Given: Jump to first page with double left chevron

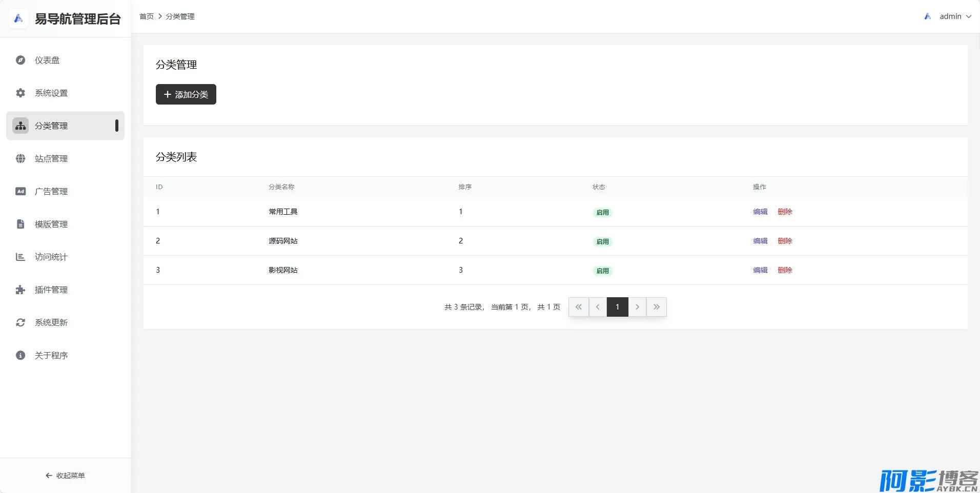Looking at the screenshot, I should click(579, 307).
